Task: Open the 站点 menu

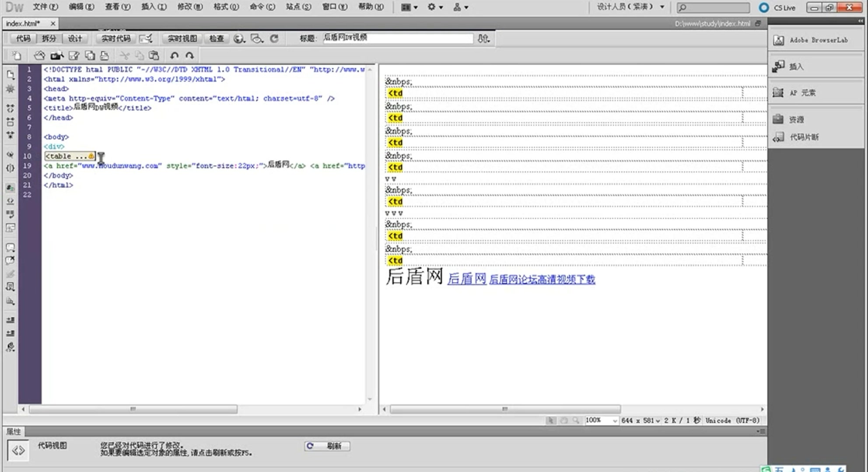Action: 298,7
